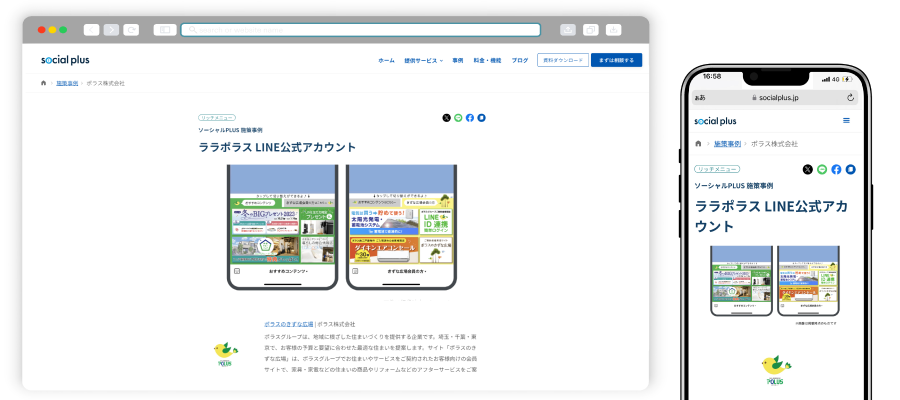Viewport: 900px width, 400px height.
Task: Open the ポラスのきずな広場 link
Action: coord(289,324)
